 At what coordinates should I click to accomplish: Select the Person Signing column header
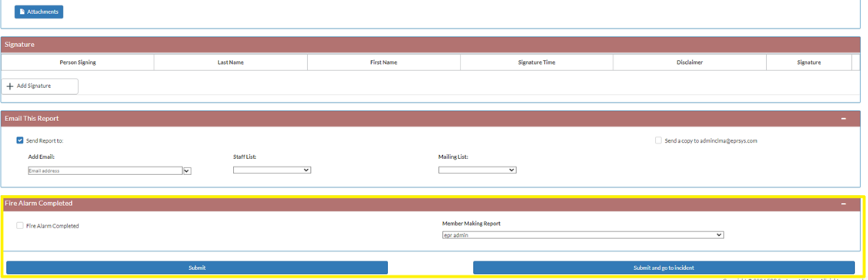coord(77,62)
